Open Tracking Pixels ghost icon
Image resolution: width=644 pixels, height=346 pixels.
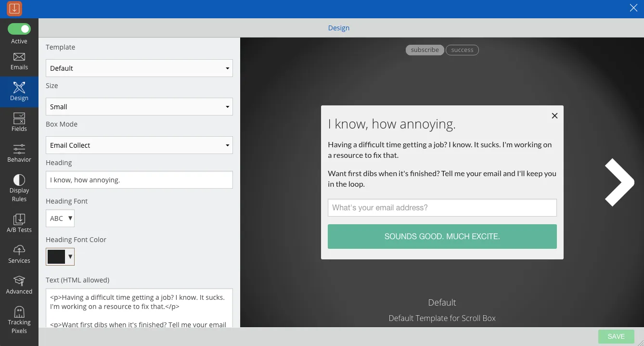coord(19,311)
